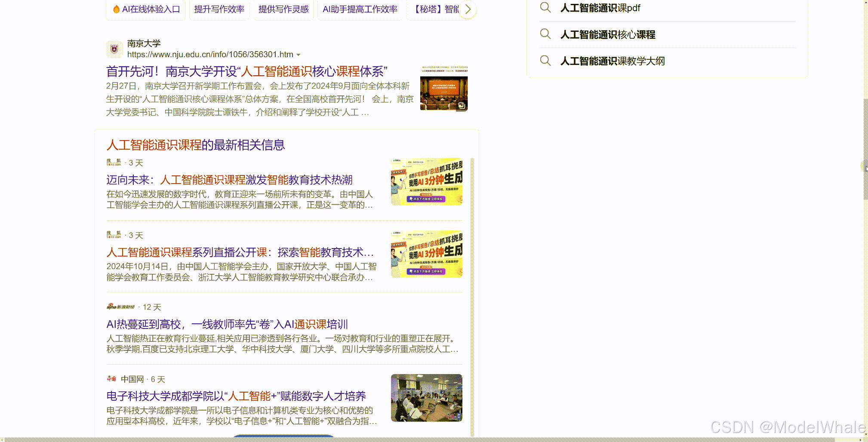Open 人工智能通识课程的最新相关信息 heading
This screenshot has height=442, width=868.
pyautogui.click(x=196, y=145)
